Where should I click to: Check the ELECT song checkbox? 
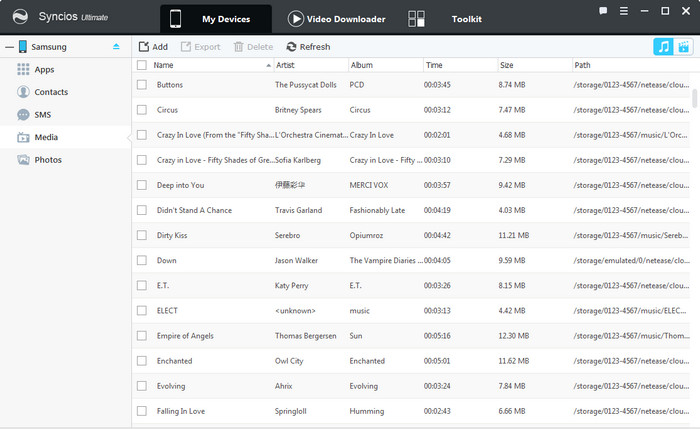tap(142, 310)
